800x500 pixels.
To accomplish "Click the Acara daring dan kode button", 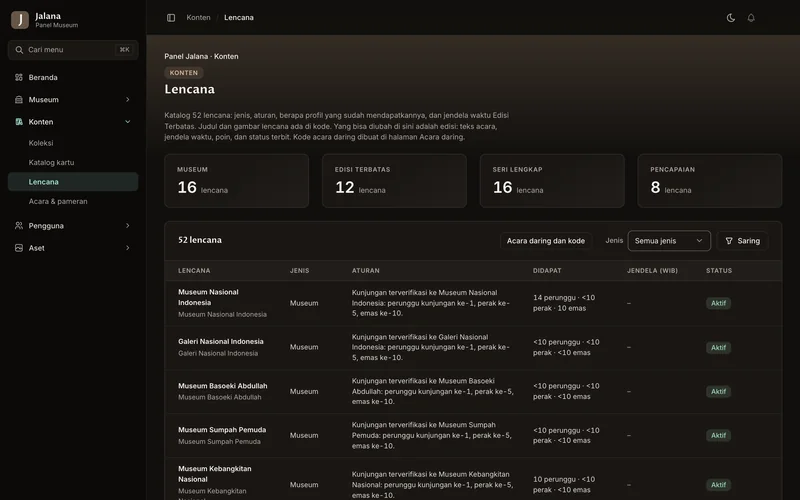I will click(x=546, y=241).
